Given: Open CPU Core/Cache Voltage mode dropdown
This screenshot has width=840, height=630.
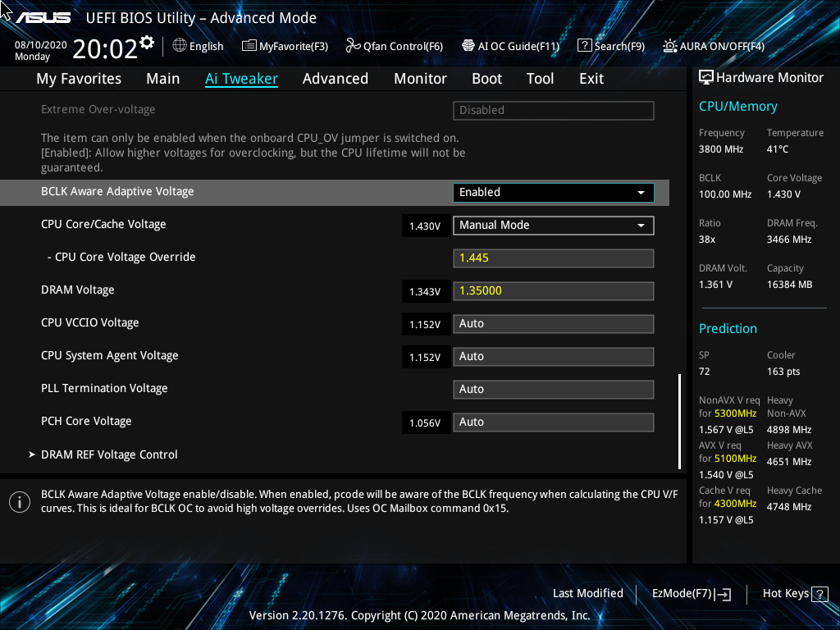Looking at the screenshot, I should click(x=554, y=226).
